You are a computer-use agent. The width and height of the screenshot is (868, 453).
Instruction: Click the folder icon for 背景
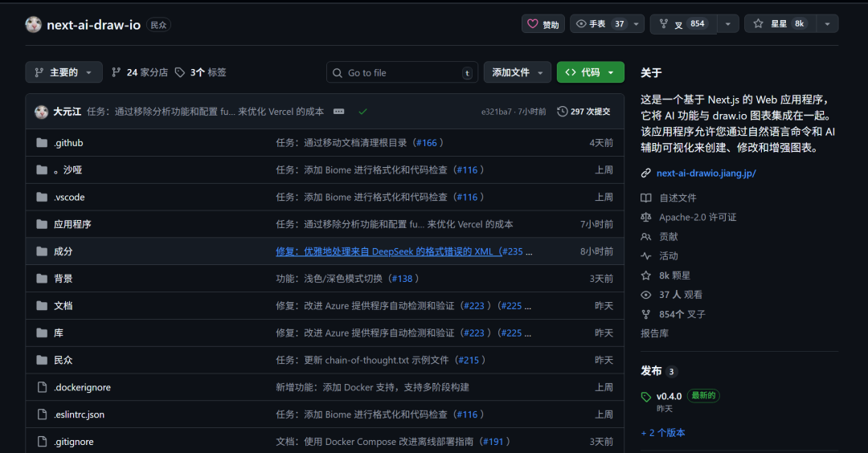(x=42, y=278)
